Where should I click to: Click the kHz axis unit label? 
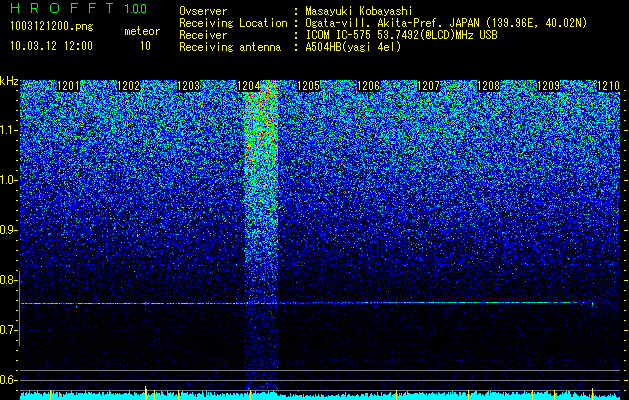[9, 81]
